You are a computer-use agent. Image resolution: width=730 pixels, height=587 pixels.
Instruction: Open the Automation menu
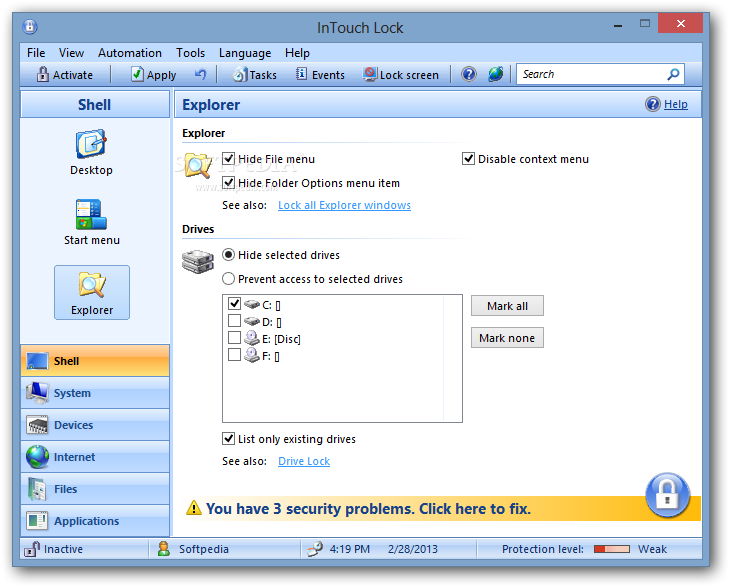click(130, 53)
